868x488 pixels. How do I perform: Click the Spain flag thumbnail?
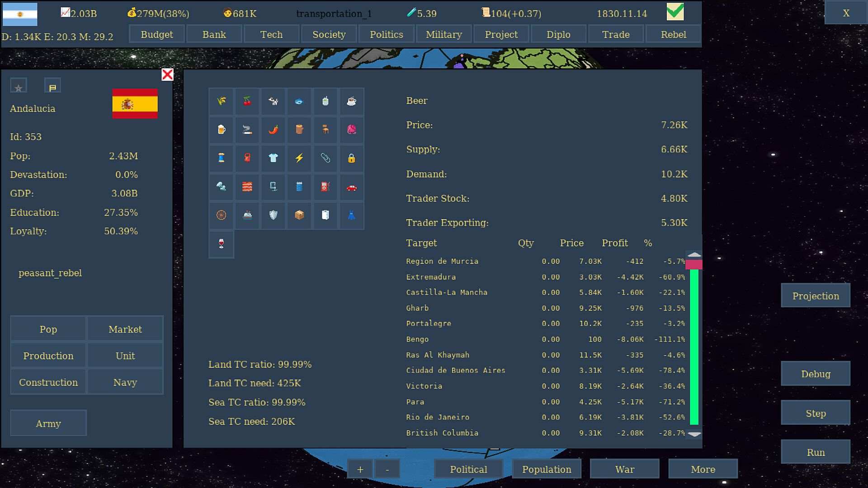click(x=135, y=103)
